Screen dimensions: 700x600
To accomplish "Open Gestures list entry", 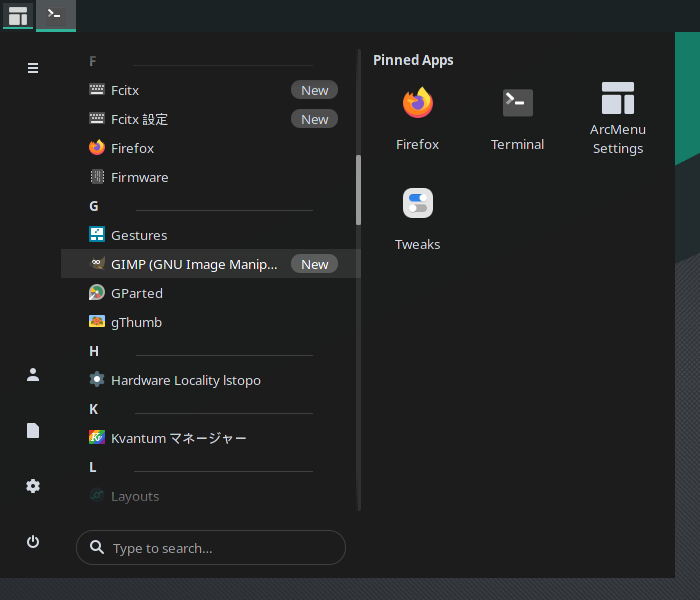I will pyautogui.click(x=211, y=235).
